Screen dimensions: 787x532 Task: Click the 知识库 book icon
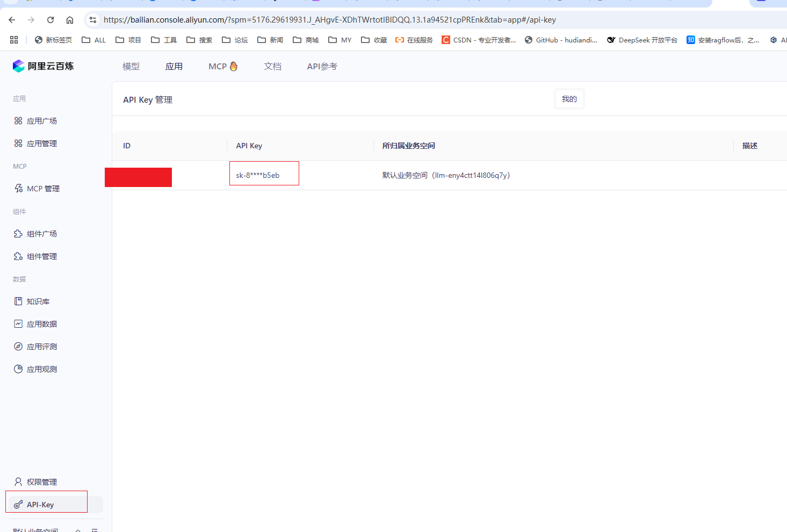click(x=18, y=301)
